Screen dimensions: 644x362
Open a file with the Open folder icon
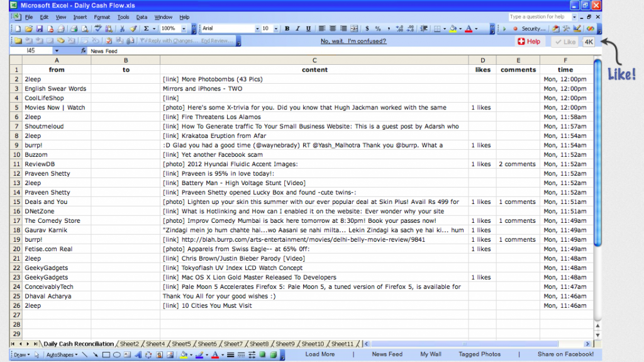[29, 29]
